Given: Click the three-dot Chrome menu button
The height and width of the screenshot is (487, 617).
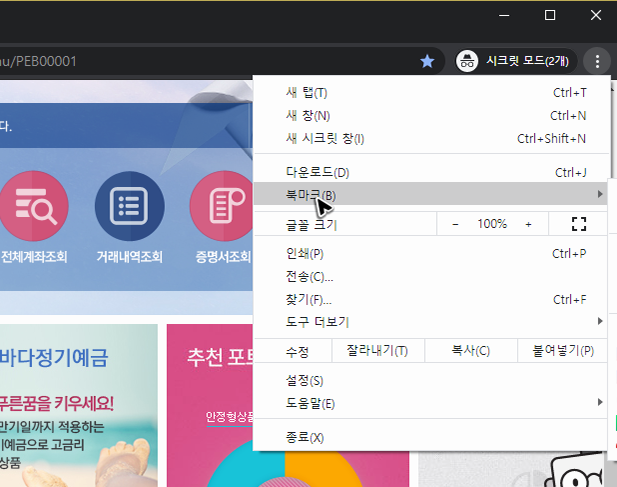Looking at the screenshot, I should coord(597,61).
